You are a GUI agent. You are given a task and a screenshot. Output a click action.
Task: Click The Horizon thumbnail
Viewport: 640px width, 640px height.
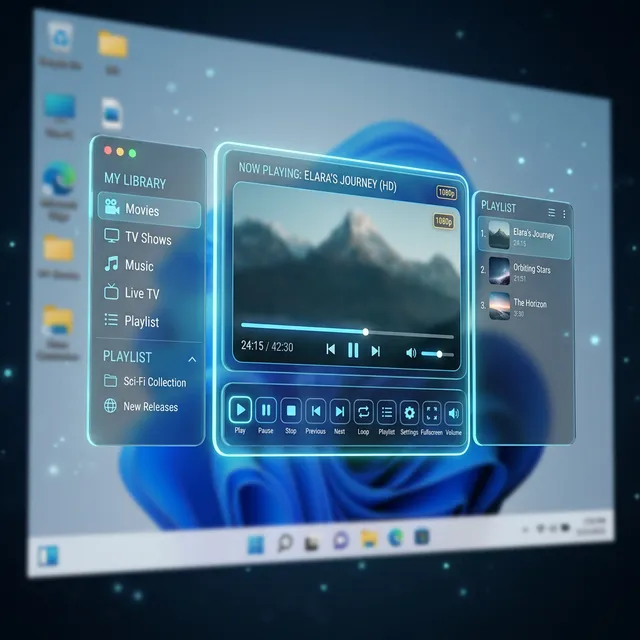click(500, 306)
